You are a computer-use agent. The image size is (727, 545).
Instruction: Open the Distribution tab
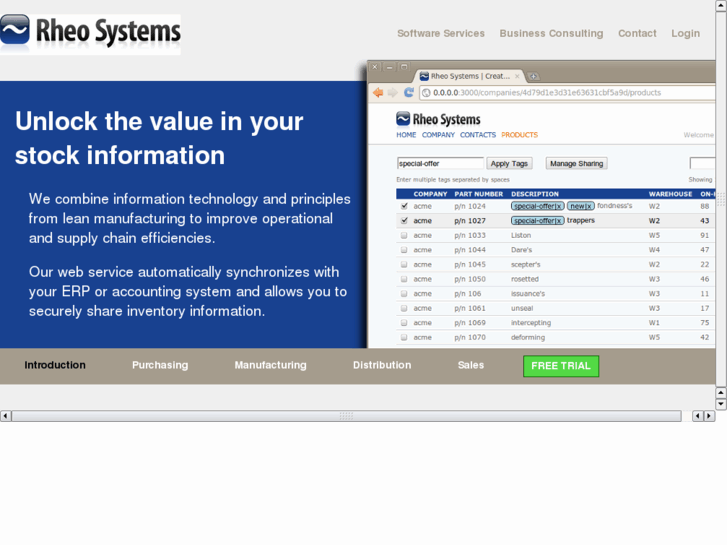382,365
